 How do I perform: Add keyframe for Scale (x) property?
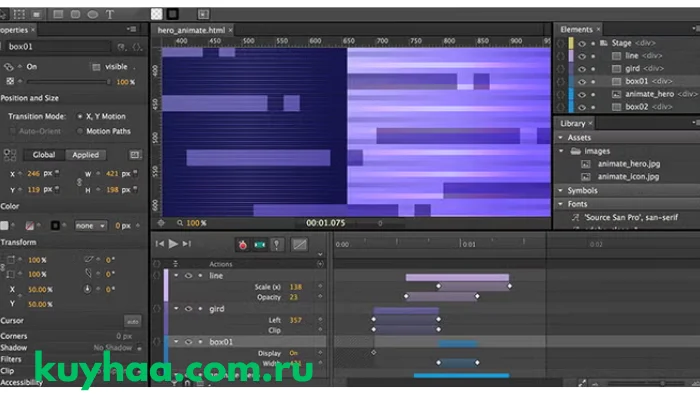(321, 286)
